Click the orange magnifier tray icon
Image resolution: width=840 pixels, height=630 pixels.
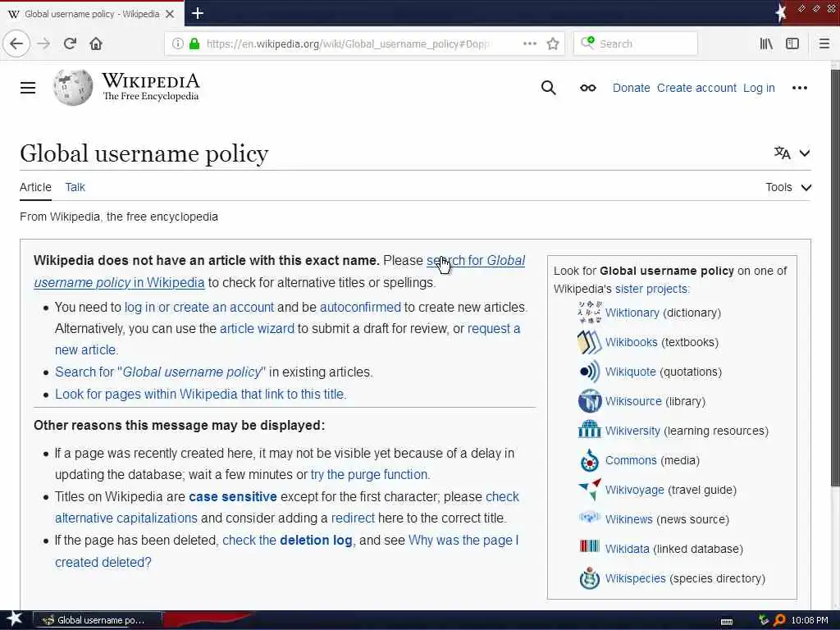click(779, 620)
